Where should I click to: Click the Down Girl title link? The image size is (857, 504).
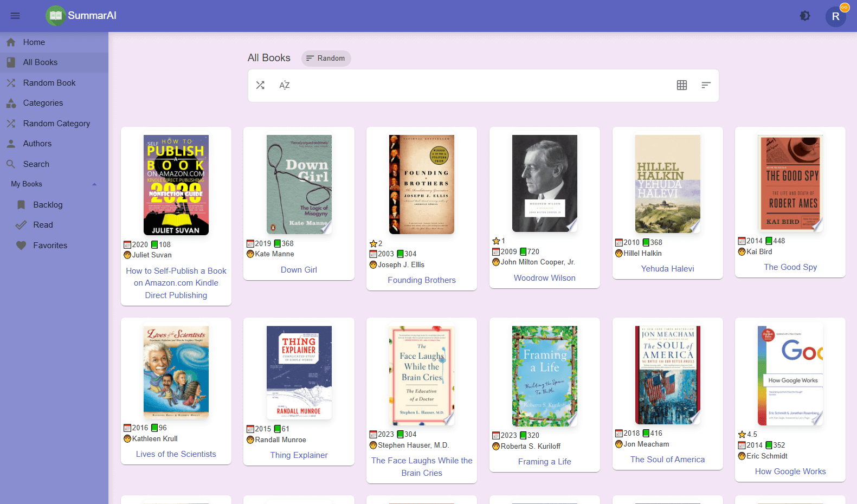point(299,270)
